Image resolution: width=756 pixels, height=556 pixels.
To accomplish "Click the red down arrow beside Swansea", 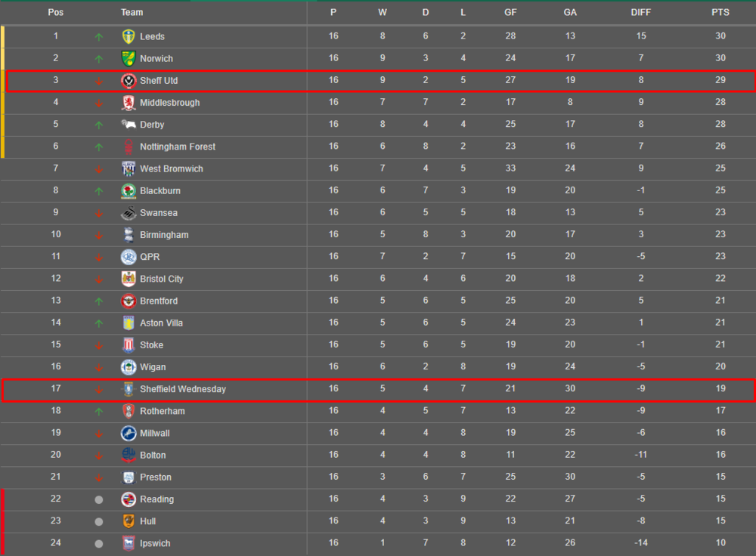I will click(x=99, y=214).
